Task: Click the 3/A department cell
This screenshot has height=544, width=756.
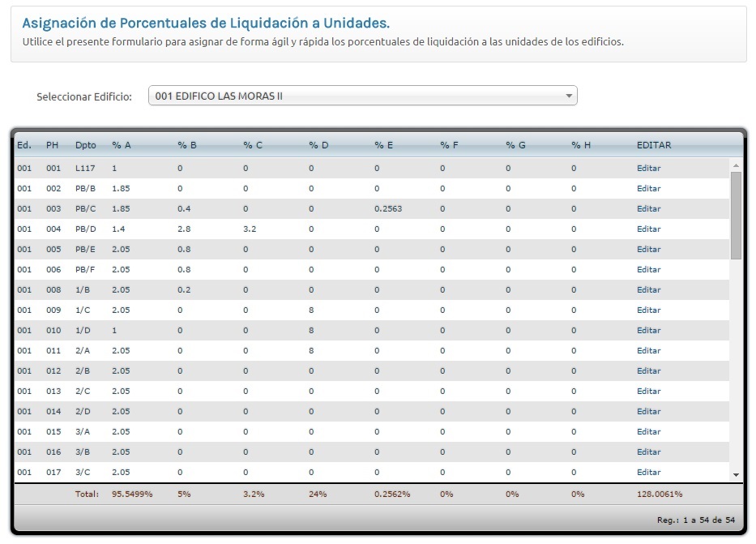Action: tap(83, 431)
